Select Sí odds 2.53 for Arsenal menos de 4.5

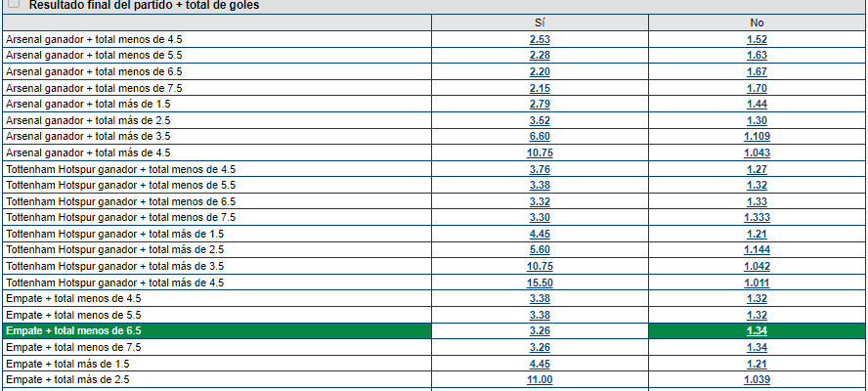(x=540, y=39)
